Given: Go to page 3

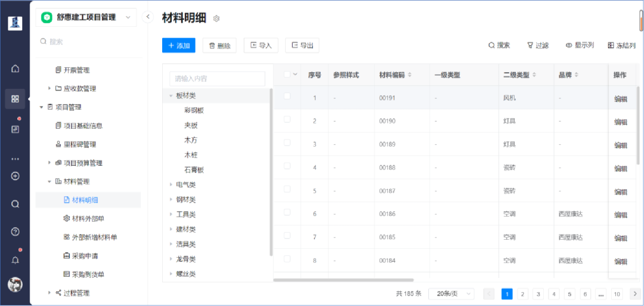Looking at the screenshot, I should (x=538, y=293).
